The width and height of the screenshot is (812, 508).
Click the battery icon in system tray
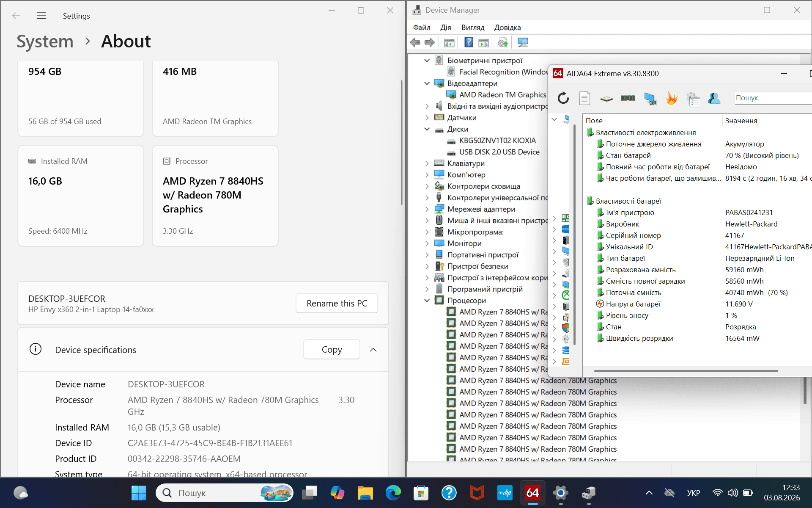pos(748,493)
